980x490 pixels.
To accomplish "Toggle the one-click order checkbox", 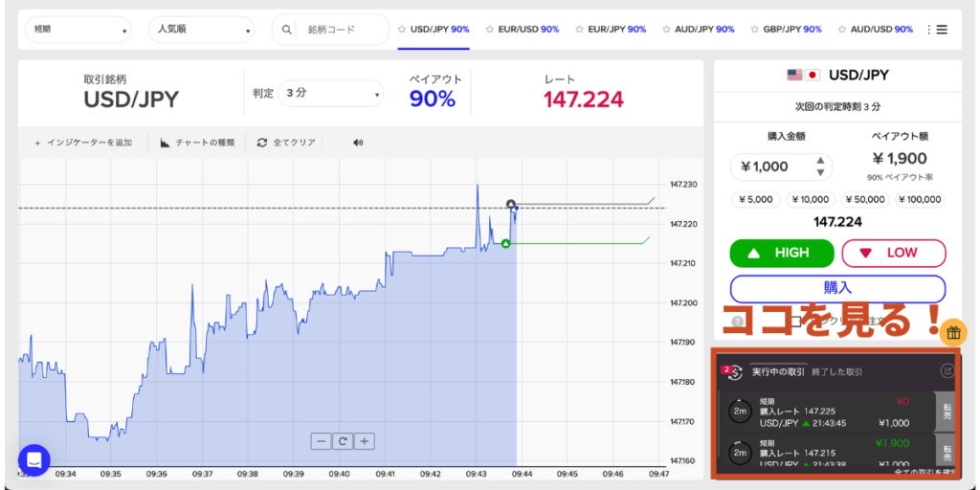I will [795, 322].
